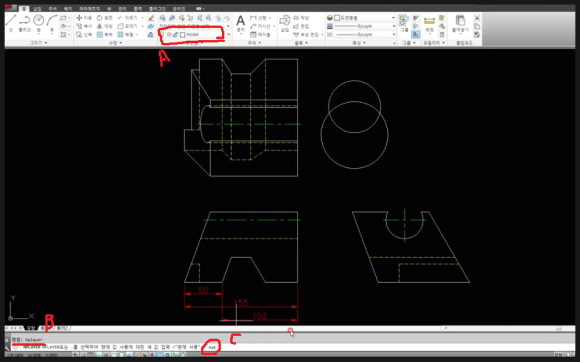Click the Group (그룹) icon
The height and width of the screenshot is (362, 580).
tap(404, 23)
